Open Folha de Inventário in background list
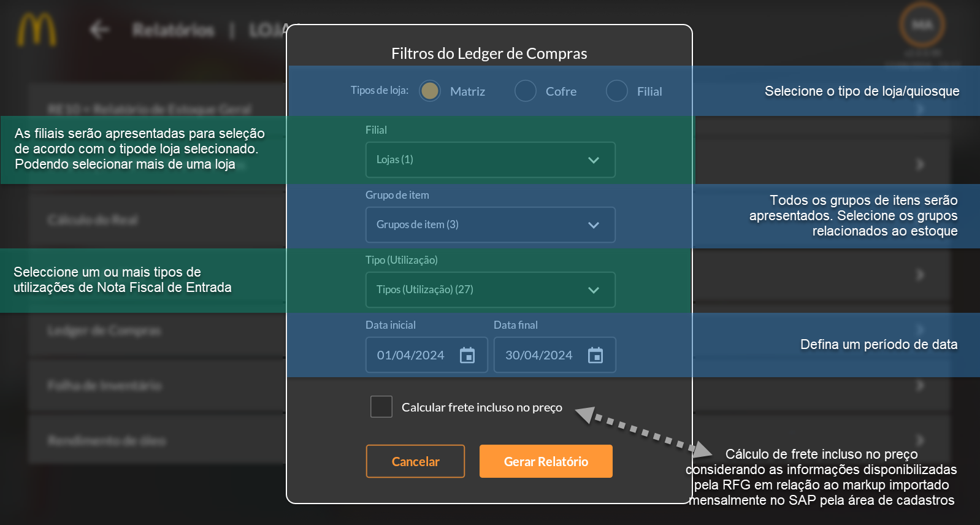 [105, 386]
